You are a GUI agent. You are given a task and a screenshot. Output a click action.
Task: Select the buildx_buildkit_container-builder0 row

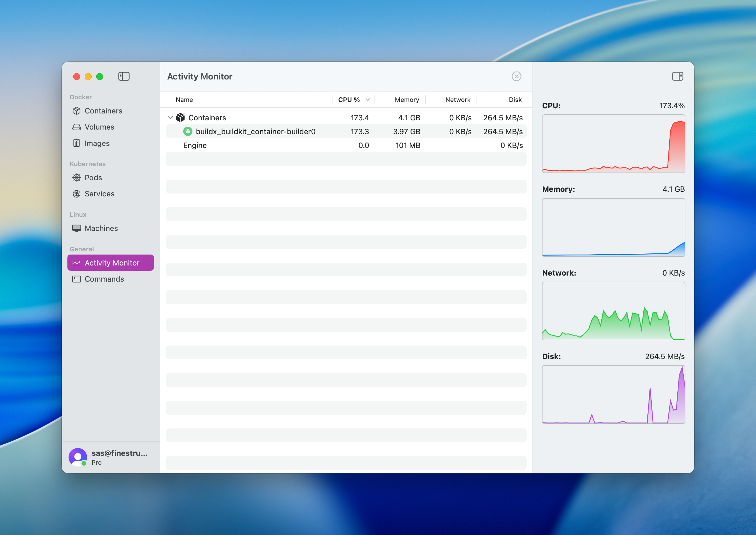click(x=346, y=131)
